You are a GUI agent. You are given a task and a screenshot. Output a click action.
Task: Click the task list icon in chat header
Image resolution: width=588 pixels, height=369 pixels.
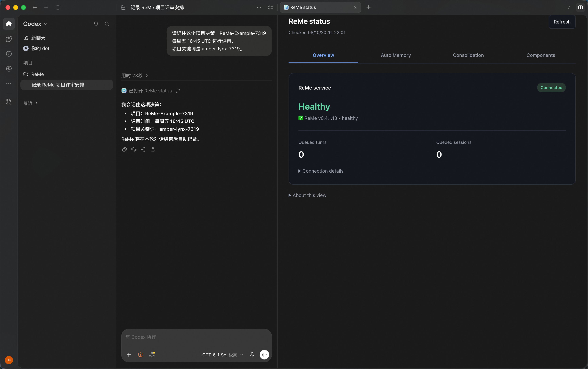point(270,7)
